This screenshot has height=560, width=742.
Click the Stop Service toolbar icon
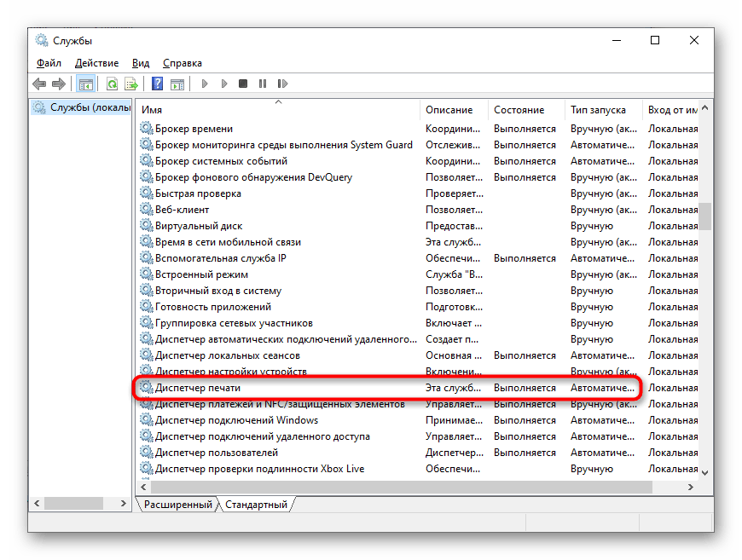[x=242, y=83]
